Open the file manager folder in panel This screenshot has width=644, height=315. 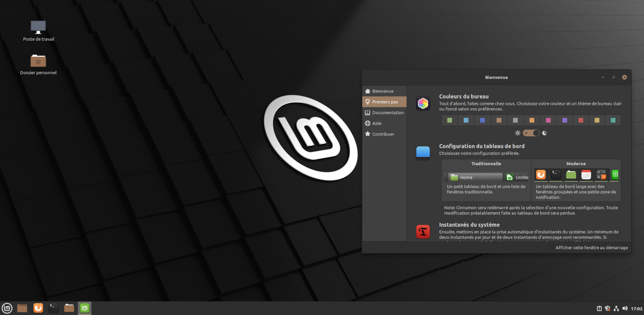[69, 308]
